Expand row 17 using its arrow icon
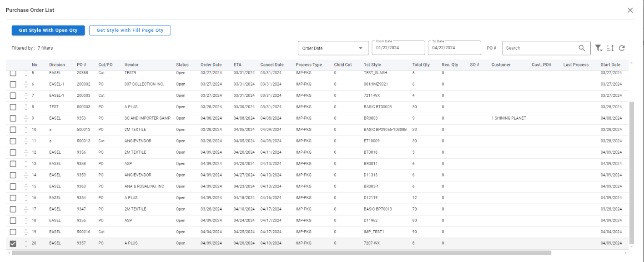The height and width of the screenshot is (262, 644). (26, 209)
